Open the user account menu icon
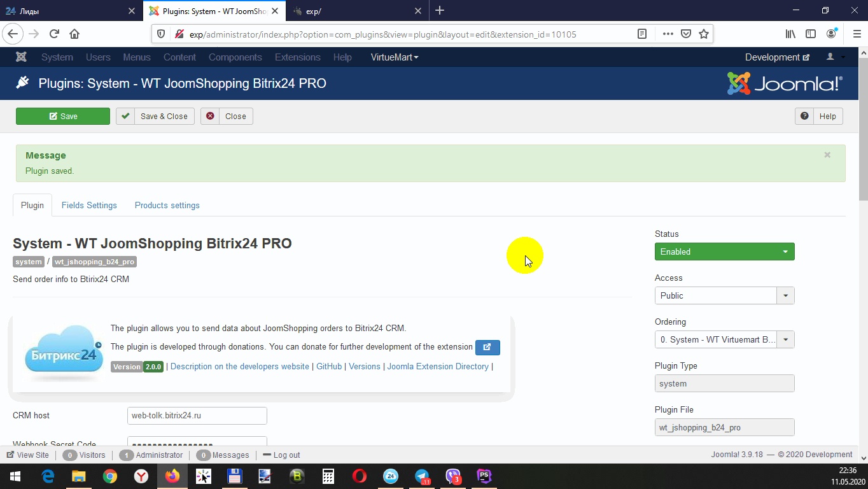This screenshot has width=868, height=489. point(835,57)
